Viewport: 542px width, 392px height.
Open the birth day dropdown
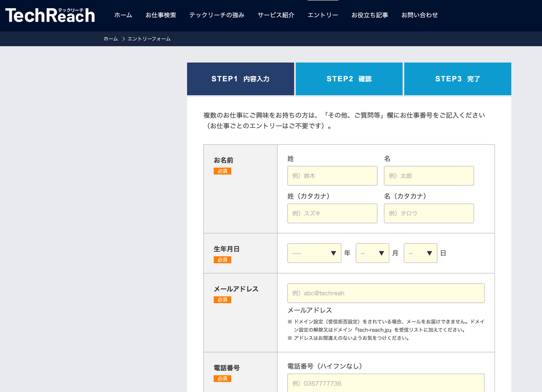point(421,253)
